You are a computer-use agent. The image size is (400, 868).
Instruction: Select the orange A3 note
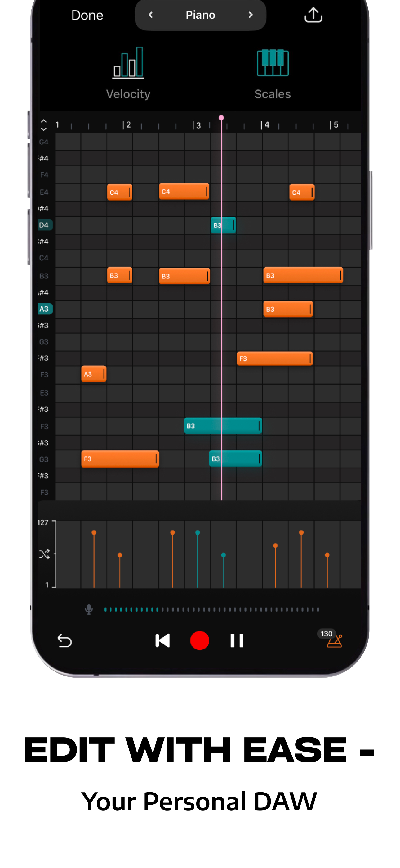pyautogui.click(x=94, y=374)
